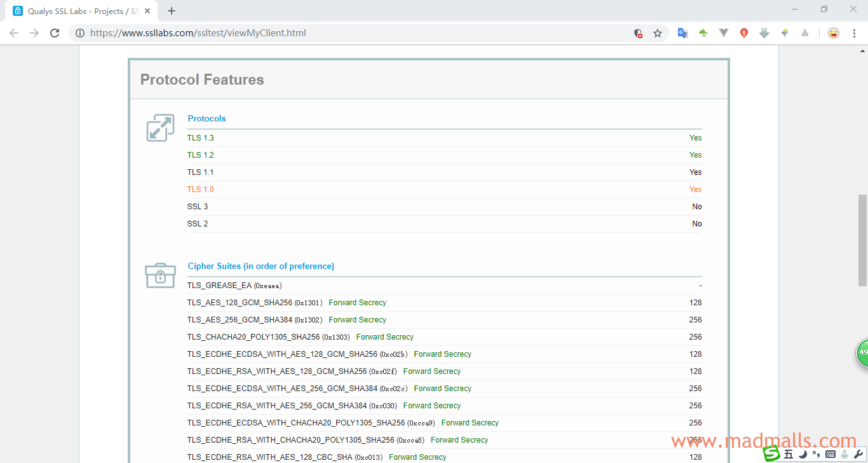Click the green bonsai tree extension icon
The height and width of the screenshot is (463, 868).
(x=703, y=33)
